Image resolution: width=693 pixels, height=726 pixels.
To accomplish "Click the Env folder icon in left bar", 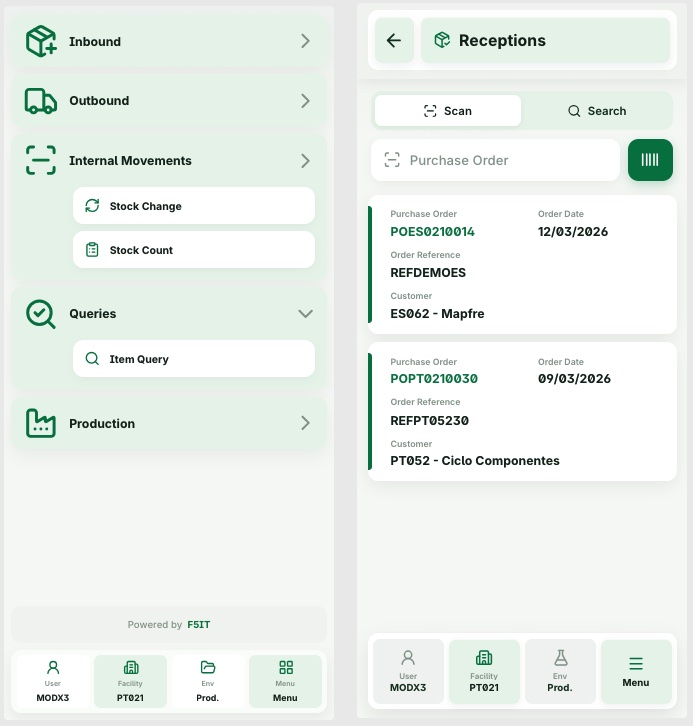I will (x=208, y=667).
